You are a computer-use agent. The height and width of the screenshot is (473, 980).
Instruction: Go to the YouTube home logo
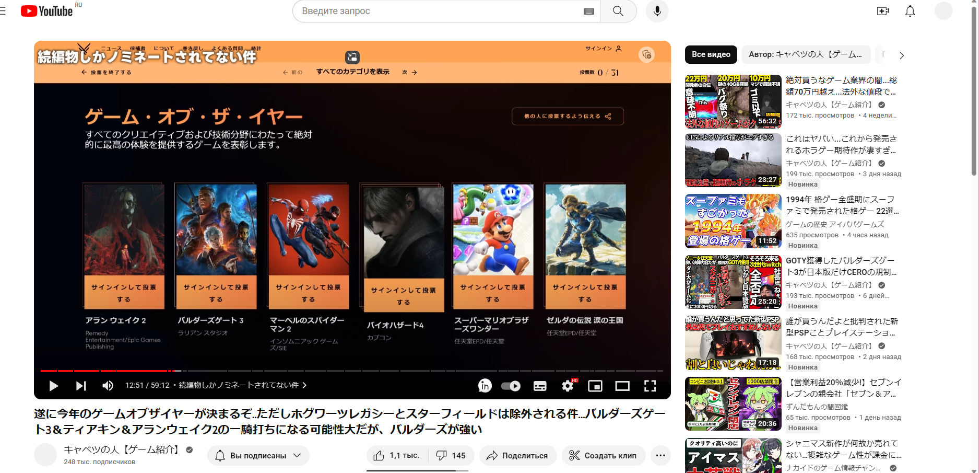pos(46,11)
